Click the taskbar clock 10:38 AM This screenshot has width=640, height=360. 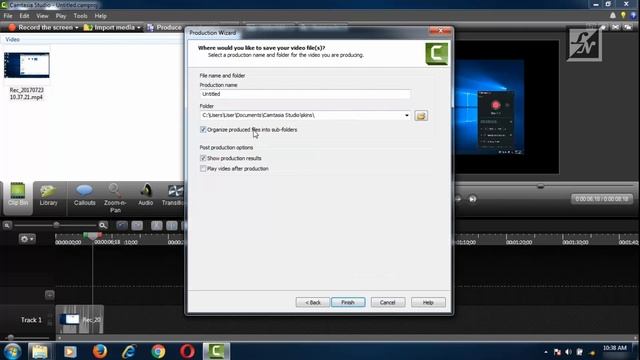(614, 348)
